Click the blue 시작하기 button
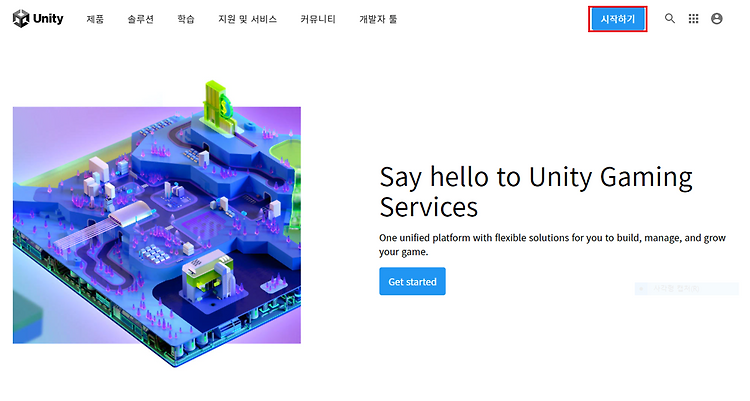This screenshot has width=750, height=401. coord(618,19)
